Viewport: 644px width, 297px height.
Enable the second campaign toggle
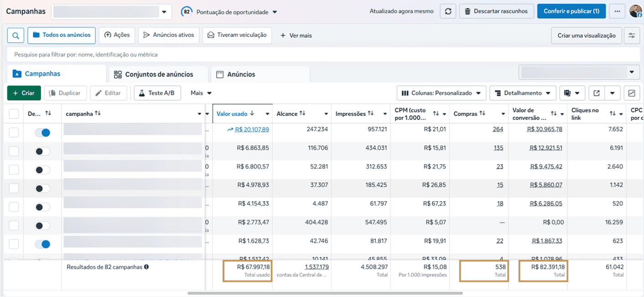[42, 151]
